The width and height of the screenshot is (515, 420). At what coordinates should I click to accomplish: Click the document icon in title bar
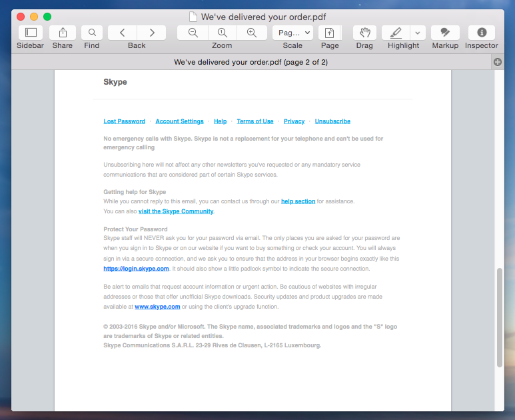click(193, 17)
